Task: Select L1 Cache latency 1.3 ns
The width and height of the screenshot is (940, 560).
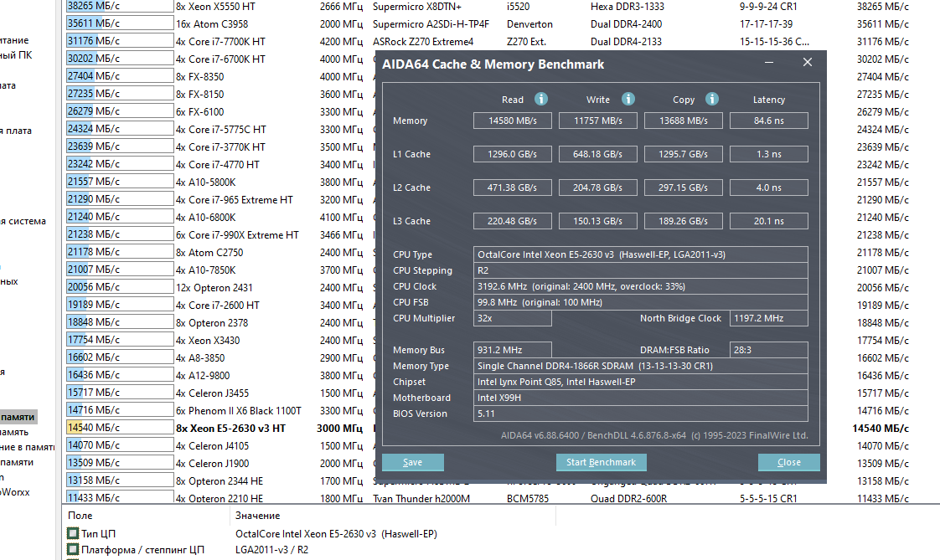Action: click(768, 154)
